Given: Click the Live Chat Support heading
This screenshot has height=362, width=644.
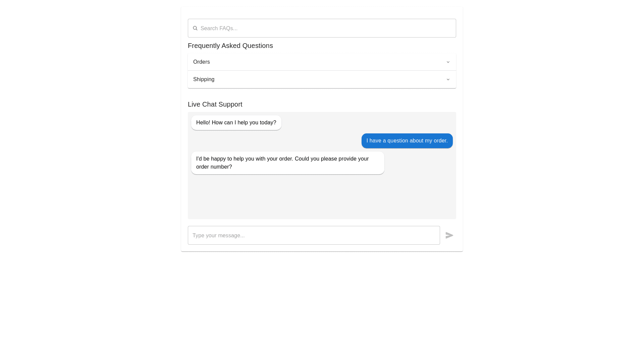Looking at the screenshot, I should point(215,104).
